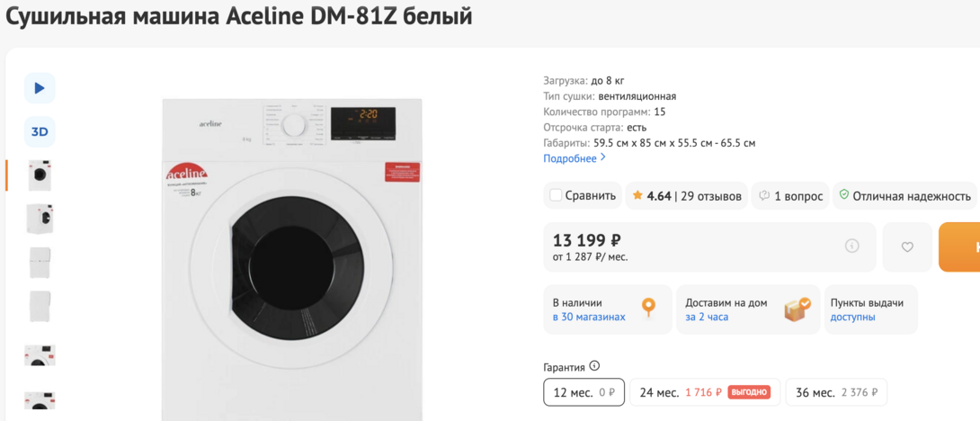980x421 pixels.
Task: Click the delivery box icon
Action: coord(797,309)
